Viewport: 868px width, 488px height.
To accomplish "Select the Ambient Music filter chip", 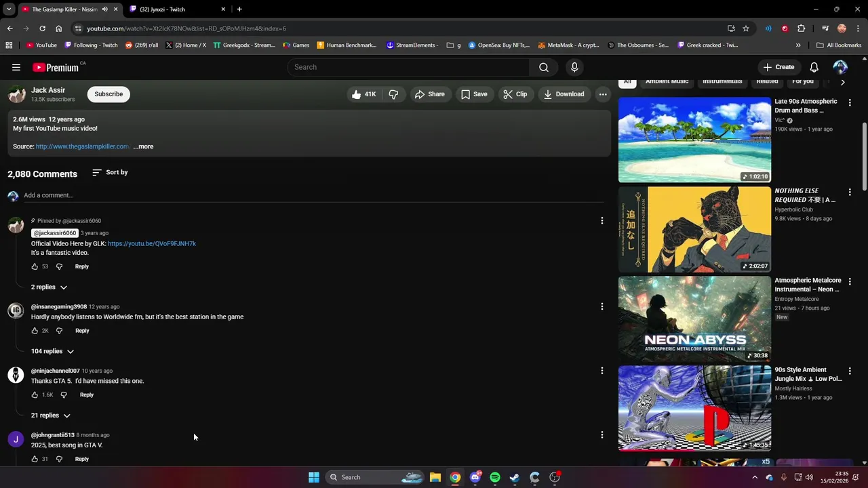I will point(667,81).
